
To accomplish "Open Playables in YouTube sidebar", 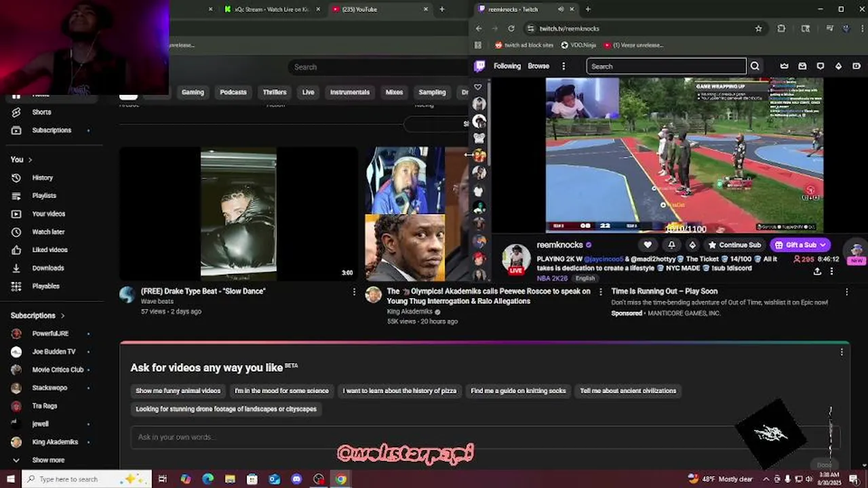I will pos(45,286).
